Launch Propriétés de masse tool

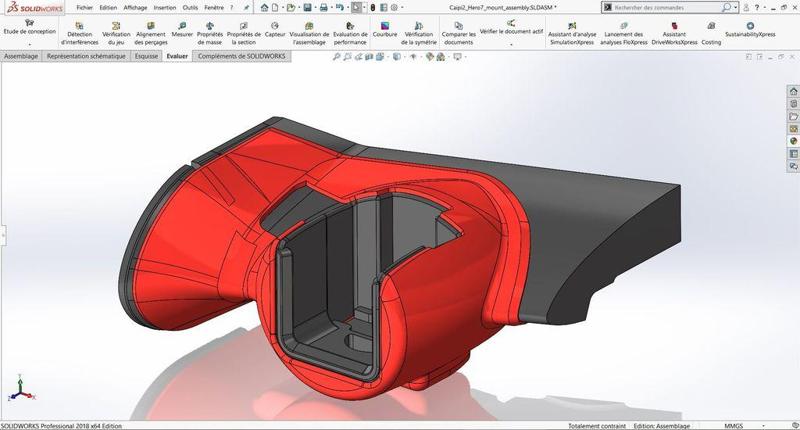pos(210,33)
